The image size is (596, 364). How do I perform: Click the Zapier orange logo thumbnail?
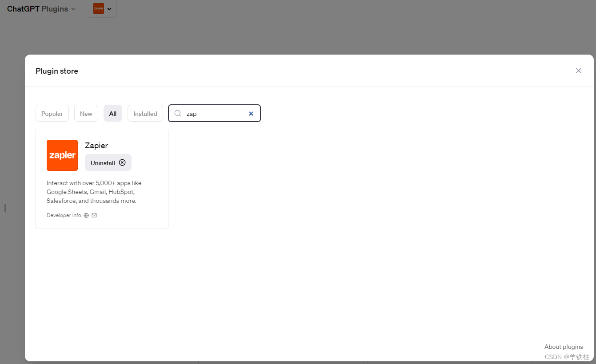pyautogui.click(x=62, y=155)
